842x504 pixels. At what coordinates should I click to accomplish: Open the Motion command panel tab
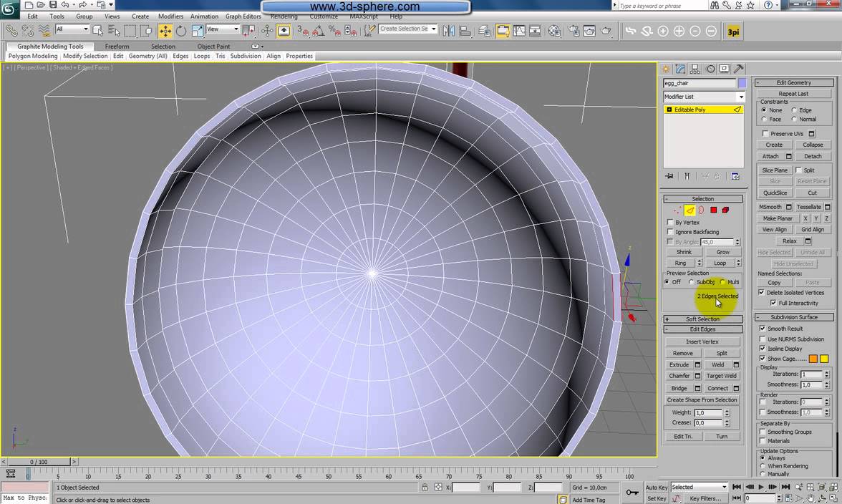click(710, 69)
